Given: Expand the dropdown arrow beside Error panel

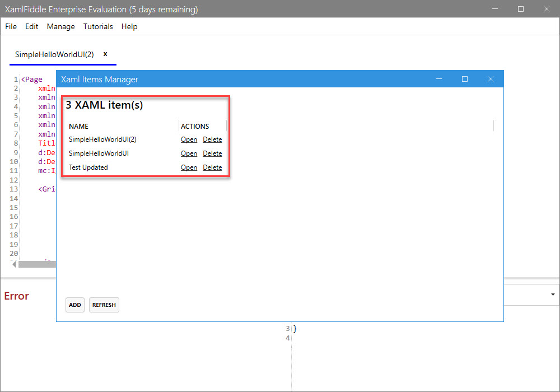Looking at the screenshot, I should click(553, 295).
